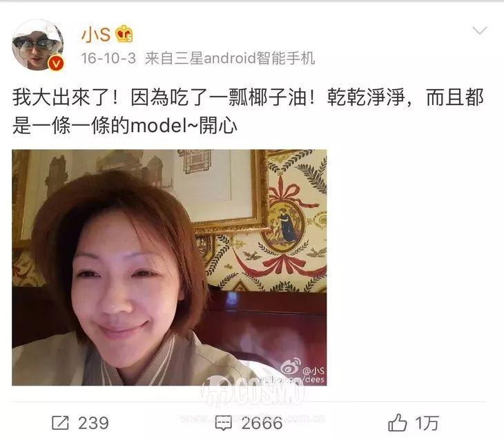504x438 pixels.
Task: Click the first line of post text
Action: [248, 97]
